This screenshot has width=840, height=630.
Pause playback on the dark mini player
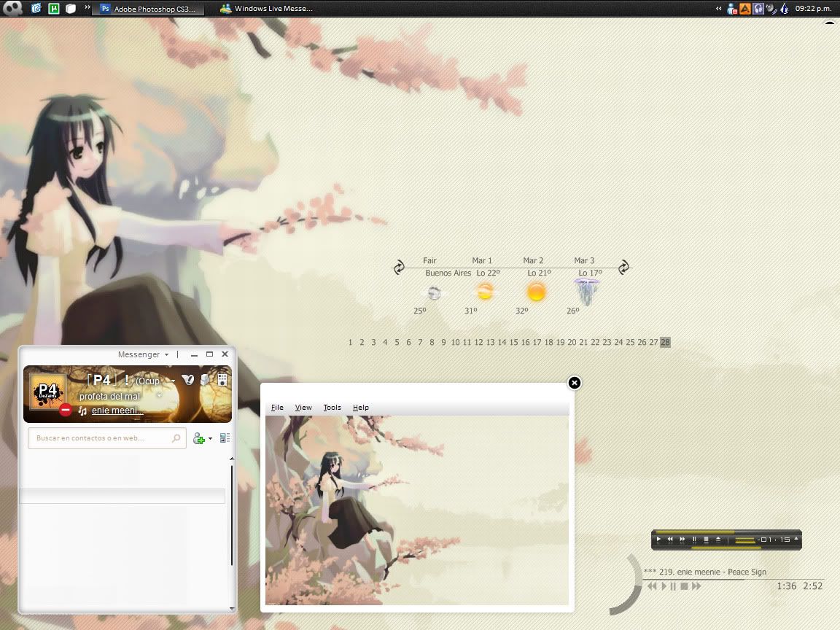click(x=694, y=540)
